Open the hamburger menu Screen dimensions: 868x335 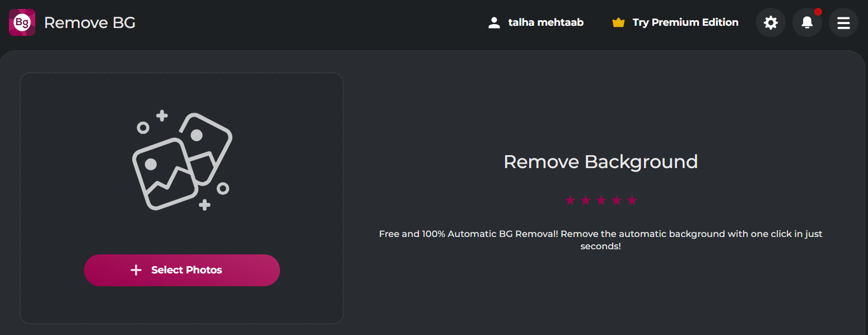843,22
